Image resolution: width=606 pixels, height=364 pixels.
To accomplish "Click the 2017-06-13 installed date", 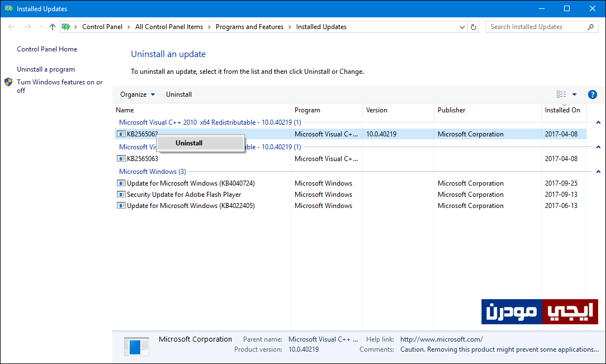I will 561,206.
